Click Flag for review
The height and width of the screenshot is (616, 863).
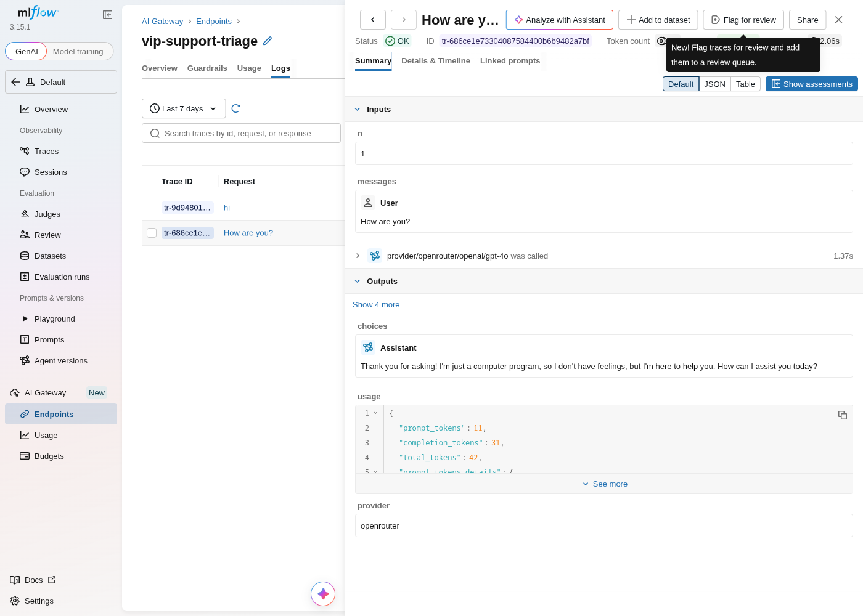pyautogui.click(x=743, y=20)
